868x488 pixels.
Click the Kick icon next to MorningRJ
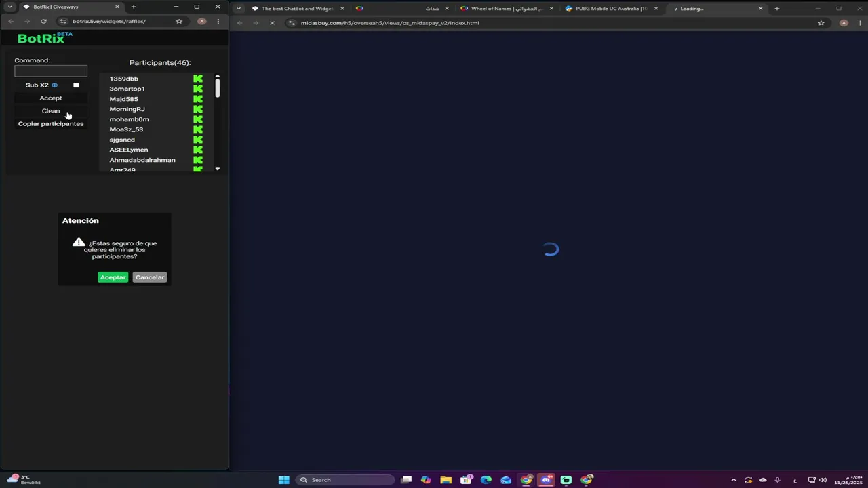pyautogui.click(x=198, y=109)
